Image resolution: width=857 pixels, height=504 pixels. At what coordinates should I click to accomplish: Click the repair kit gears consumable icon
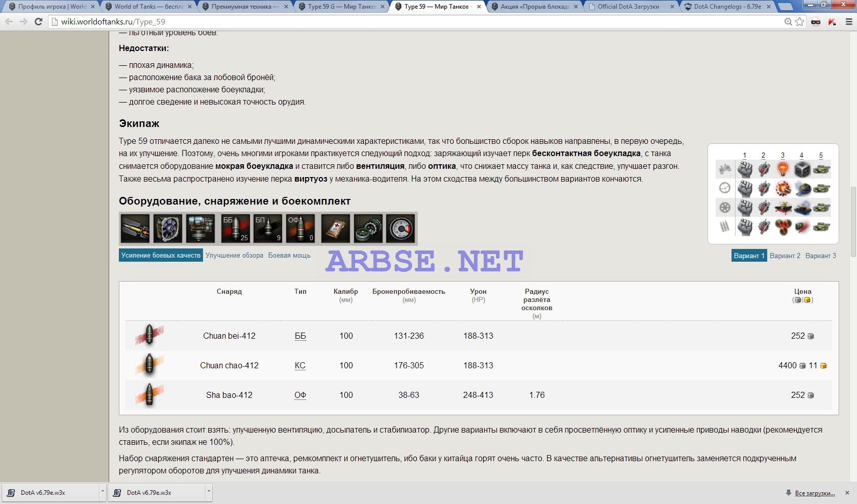368,229
